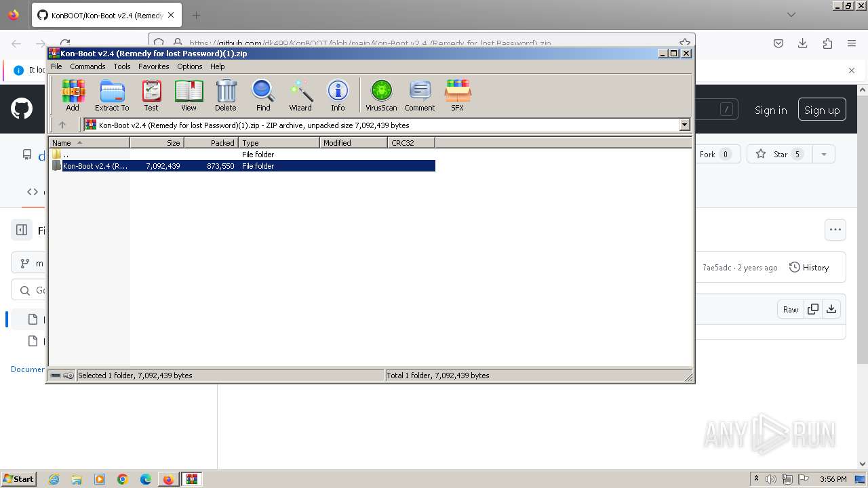868x488 pixels.
Task: Open the three-dots more options button
Action: (835, 230)
